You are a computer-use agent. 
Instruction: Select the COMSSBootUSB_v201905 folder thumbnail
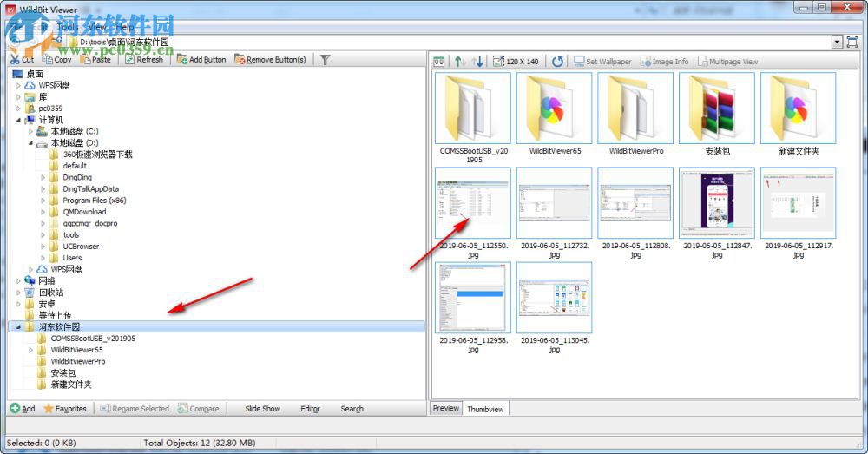tap(473, 109)
